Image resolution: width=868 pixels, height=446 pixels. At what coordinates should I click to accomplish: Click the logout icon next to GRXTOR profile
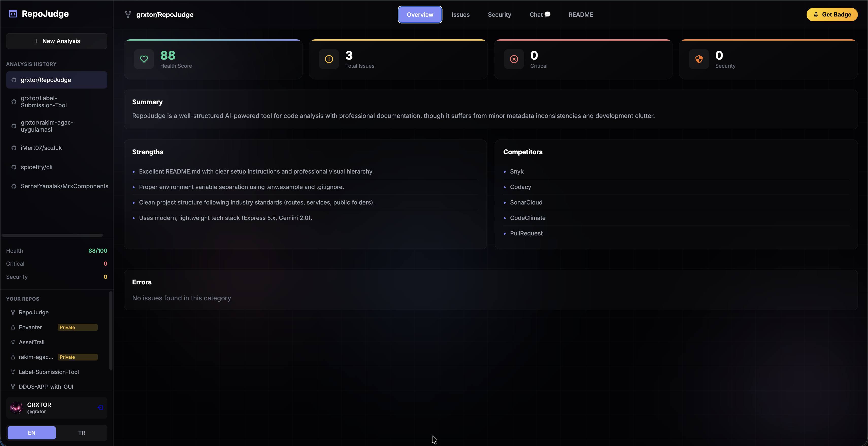[x=100, y=407]
